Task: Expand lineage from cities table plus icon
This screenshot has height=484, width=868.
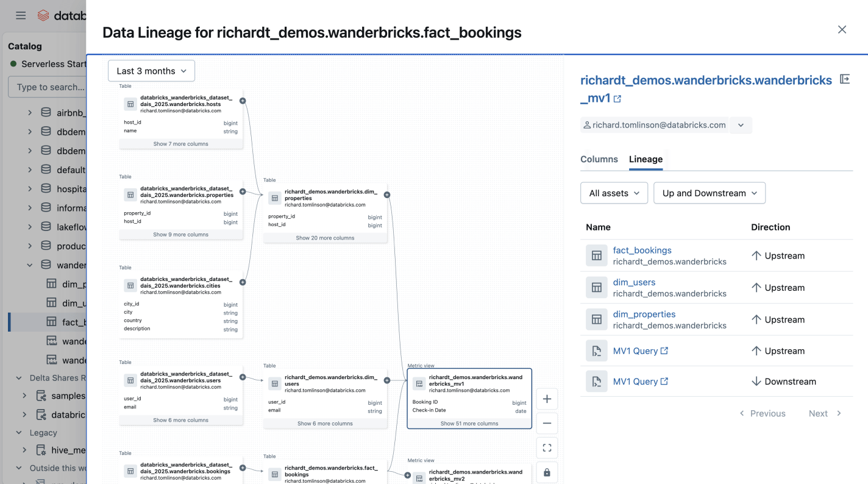Action: pos(243,282)
